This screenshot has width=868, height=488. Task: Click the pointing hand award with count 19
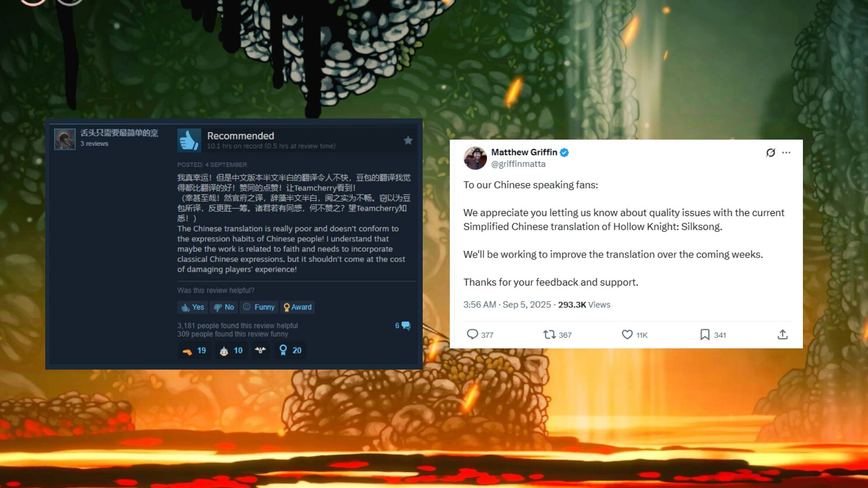click(193, 350)
